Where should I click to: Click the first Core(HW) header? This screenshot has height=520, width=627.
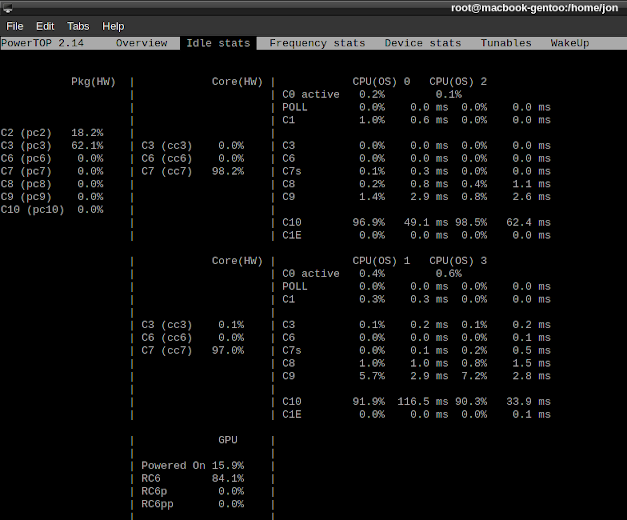click(x=238, y=82)
